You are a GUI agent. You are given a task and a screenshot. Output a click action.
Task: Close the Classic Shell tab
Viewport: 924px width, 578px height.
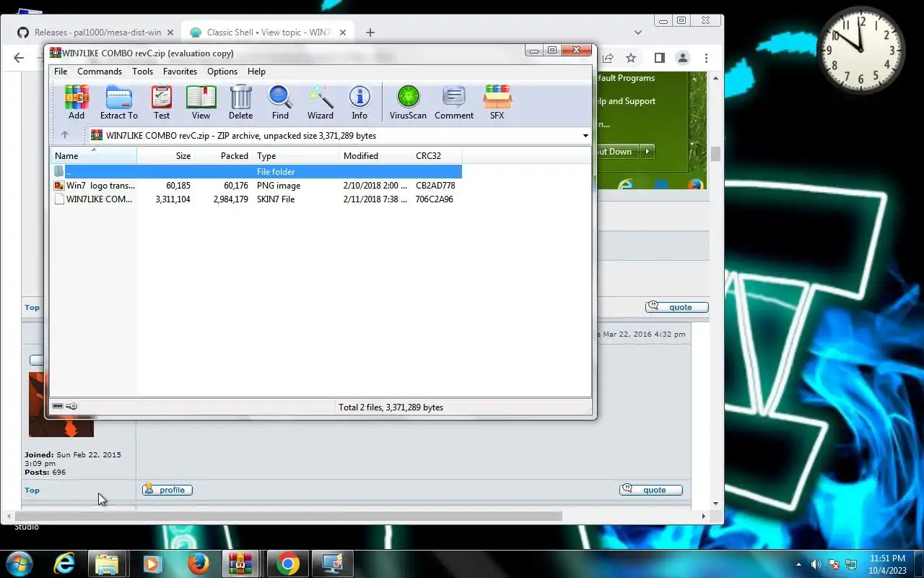343,33
